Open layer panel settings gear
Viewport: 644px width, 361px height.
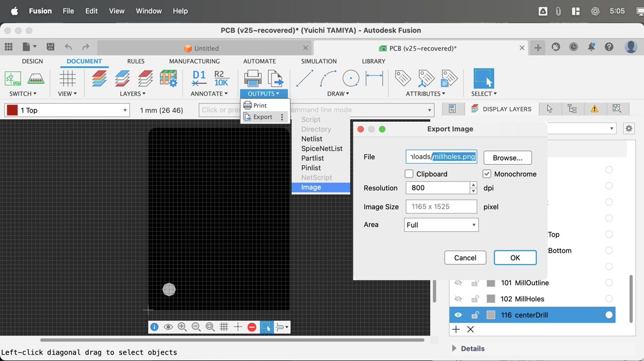(x=629, y=129)
